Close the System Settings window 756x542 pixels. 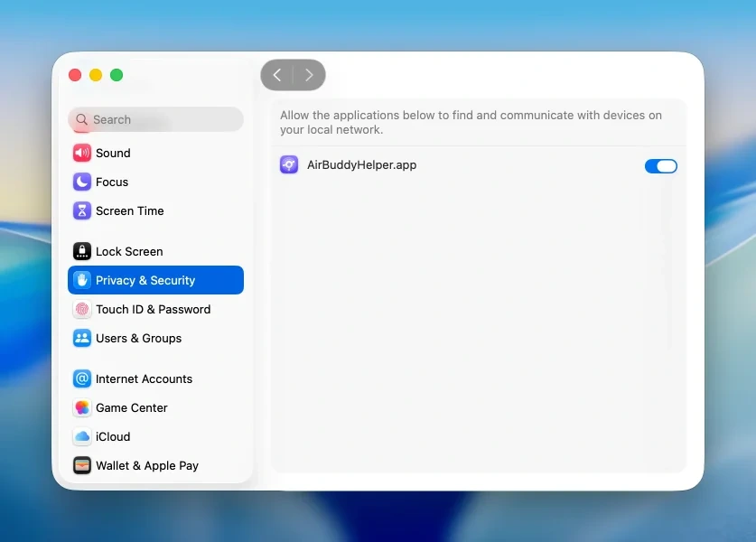pos(75,75)
